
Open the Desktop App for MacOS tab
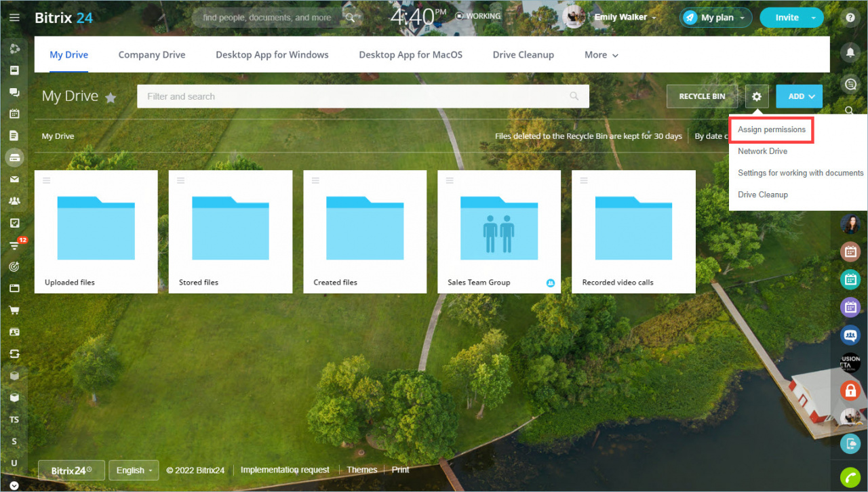[x=411, y=55]
